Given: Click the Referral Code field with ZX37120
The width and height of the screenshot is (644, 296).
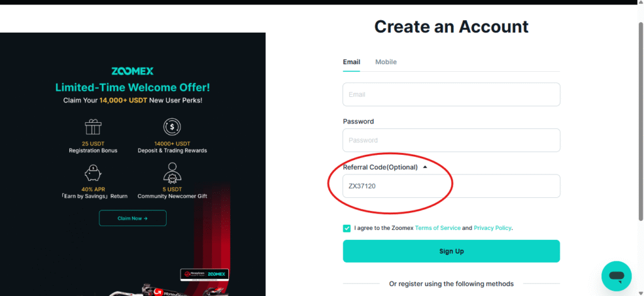Looking at the screenshot, I should 452,186.
